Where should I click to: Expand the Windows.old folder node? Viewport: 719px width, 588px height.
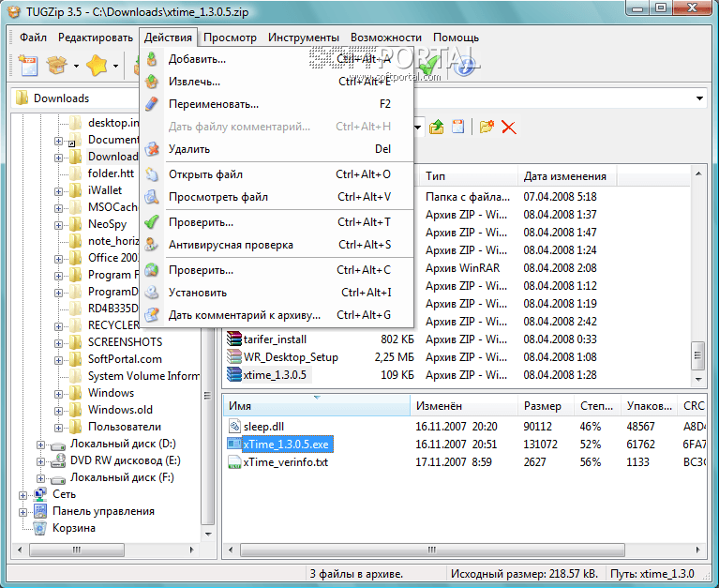pos(58,411)
